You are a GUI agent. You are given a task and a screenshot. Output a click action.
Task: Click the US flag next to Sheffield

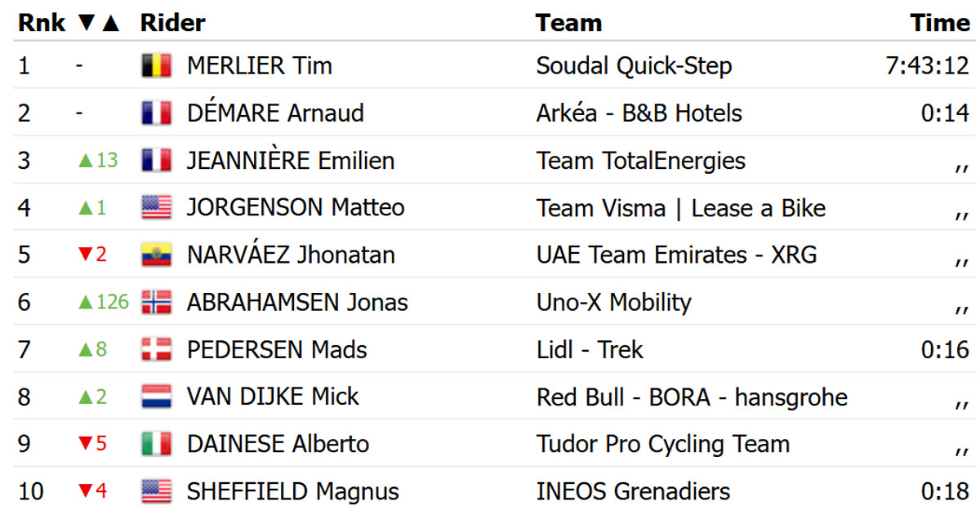click(x=156, y=492)
